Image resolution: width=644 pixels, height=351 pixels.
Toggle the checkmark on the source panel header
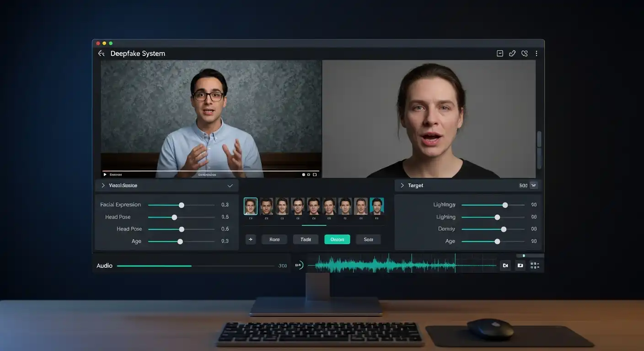tap(230, 186)
